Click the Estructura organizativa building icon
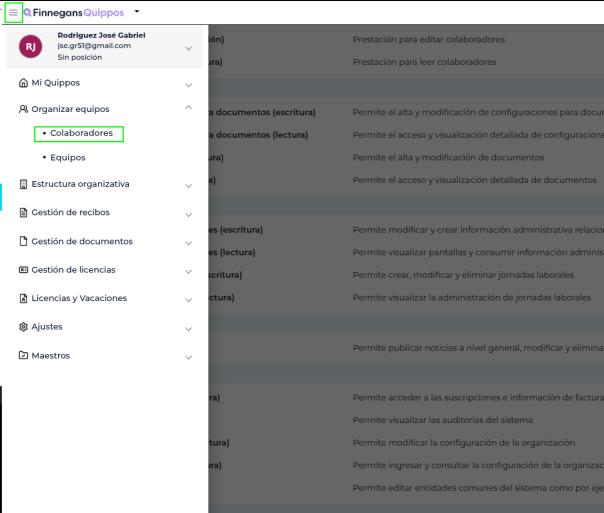This screenshot has width=604, height=513. 23,184
